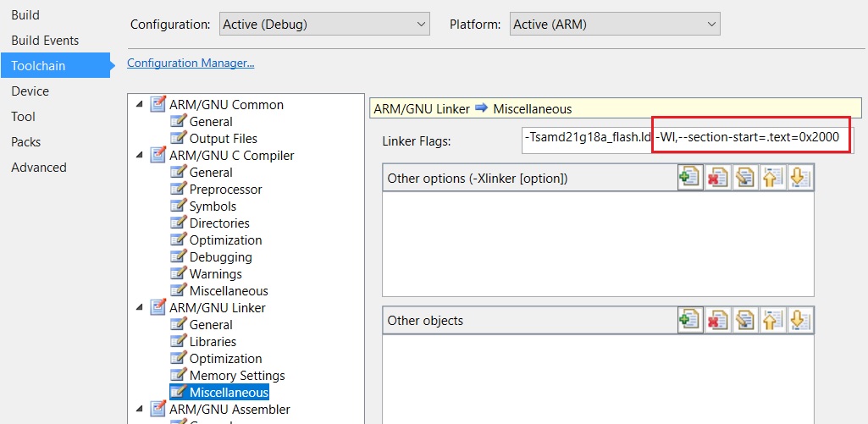Viewport: 868px width, 424px height.
Task: Select Debugging settings
Action: tap(220, 256)
